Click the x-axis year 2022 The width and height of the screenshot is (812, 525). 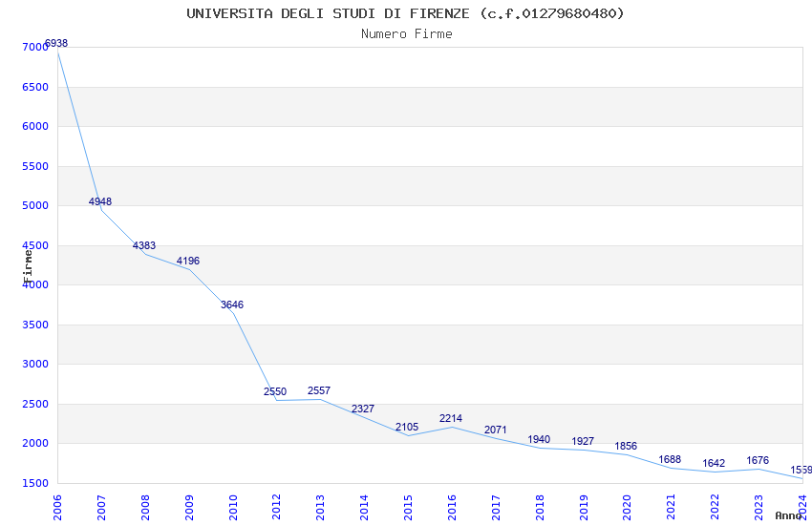716,508
